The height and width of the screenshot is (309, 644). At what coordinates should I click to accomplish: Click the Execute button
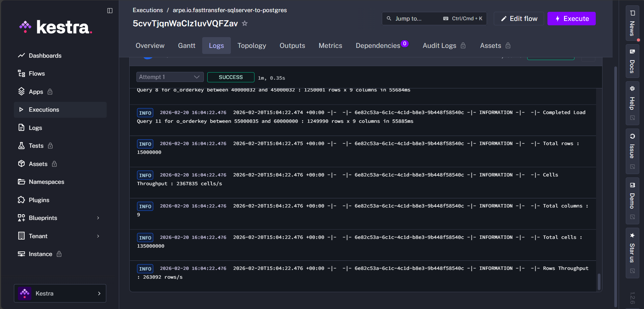point(571,19)
